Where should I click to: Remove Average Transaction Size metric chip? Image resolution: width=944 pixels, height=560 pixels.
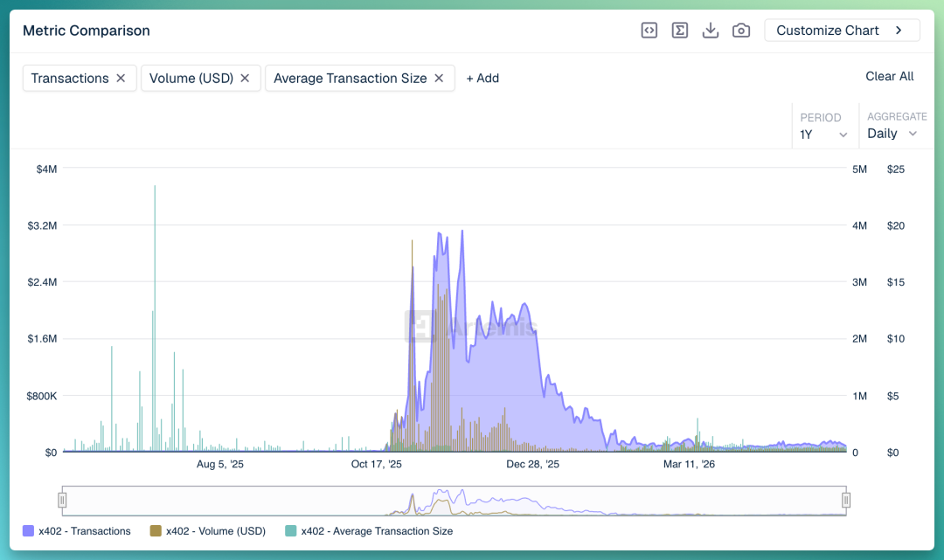point(439,79)
